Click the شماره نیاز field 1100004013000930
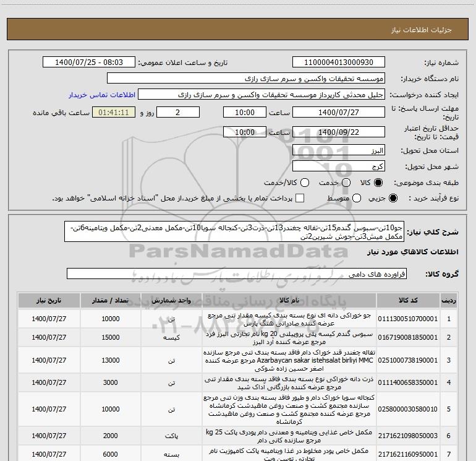Image resolution: width=476 pixels, height=461 pixels. click(339, 62)
